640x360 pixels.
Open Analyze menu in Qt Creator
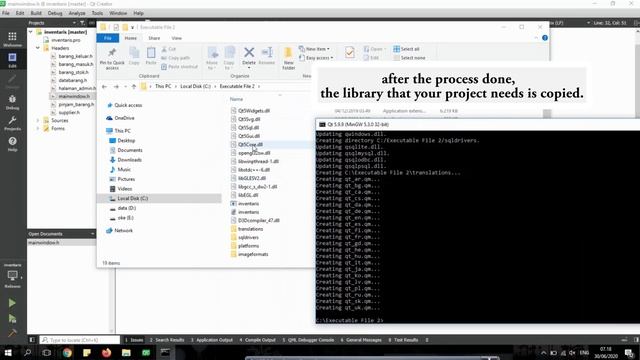tap(77, 13)
